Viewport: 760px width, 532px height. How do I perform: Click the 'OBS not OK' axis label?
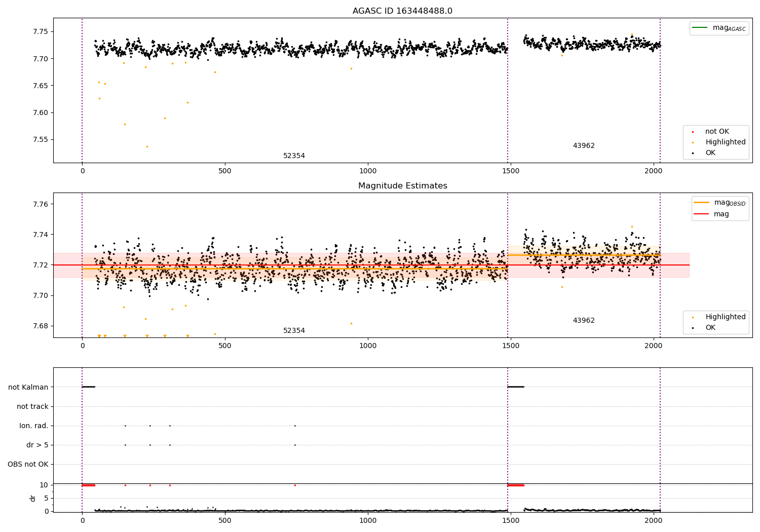tap(28, 464)
